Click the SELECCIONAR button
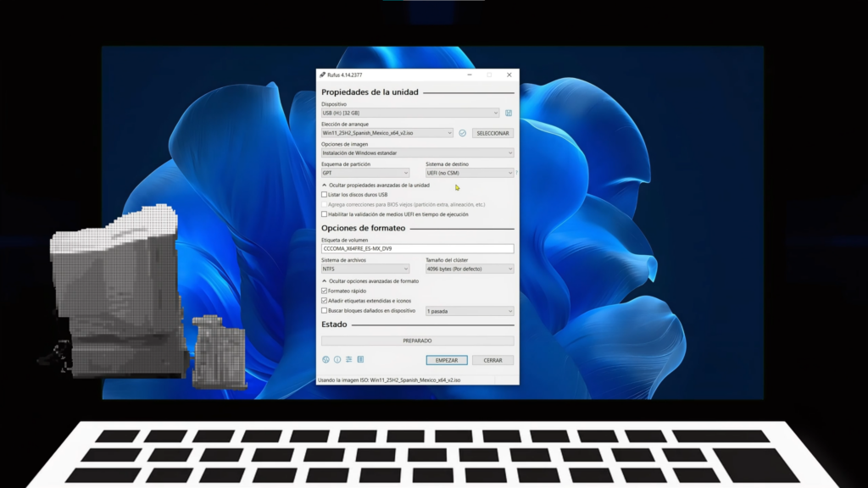The image size is (868, 488). [x=492, y=133]
